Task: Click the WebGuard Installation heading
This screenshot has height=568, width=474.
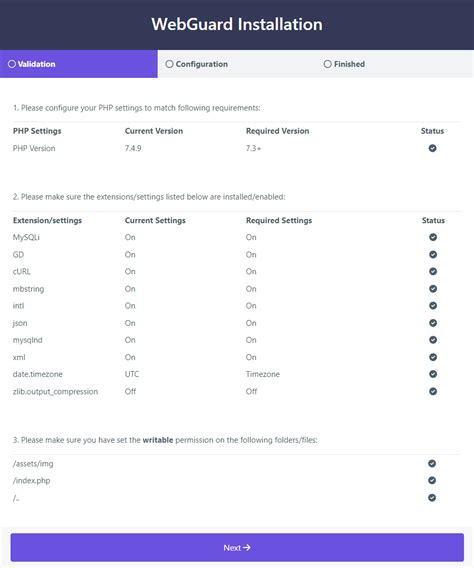Action: [x=237, y=24]
